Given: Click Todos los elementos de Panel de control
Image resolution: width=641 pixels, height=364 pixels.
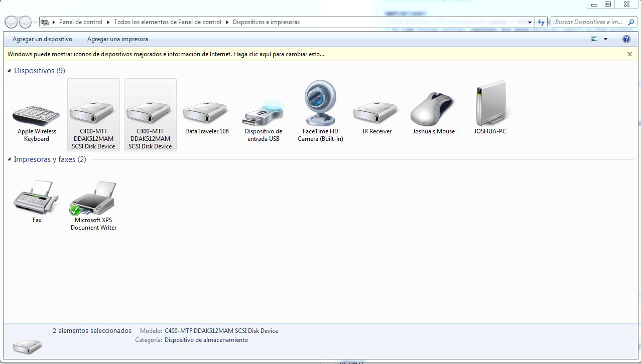Looking at the screenshot, I should tap(168, 22).
